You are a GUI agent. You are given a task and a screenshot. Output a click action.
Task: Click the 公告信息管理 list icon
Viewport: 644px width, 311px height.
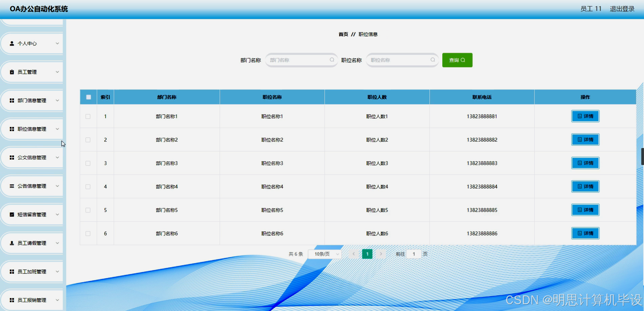click(11, 186)
